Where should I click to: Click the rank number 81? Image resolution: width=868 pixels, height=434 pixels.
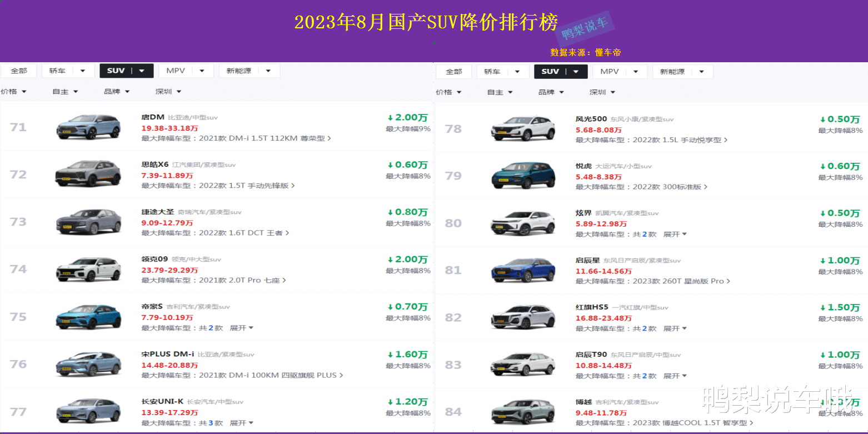tap(453, 270)
